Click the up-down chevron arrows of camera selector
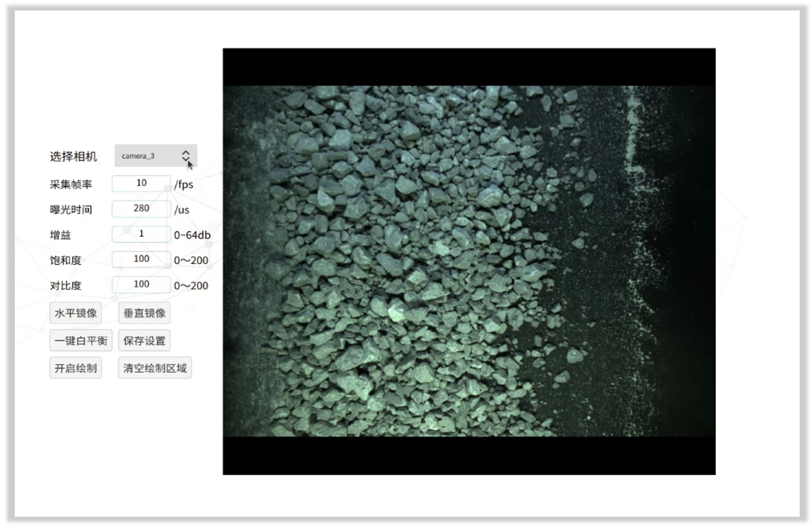This screenshot has height=526, width=812. coord(186,156)
